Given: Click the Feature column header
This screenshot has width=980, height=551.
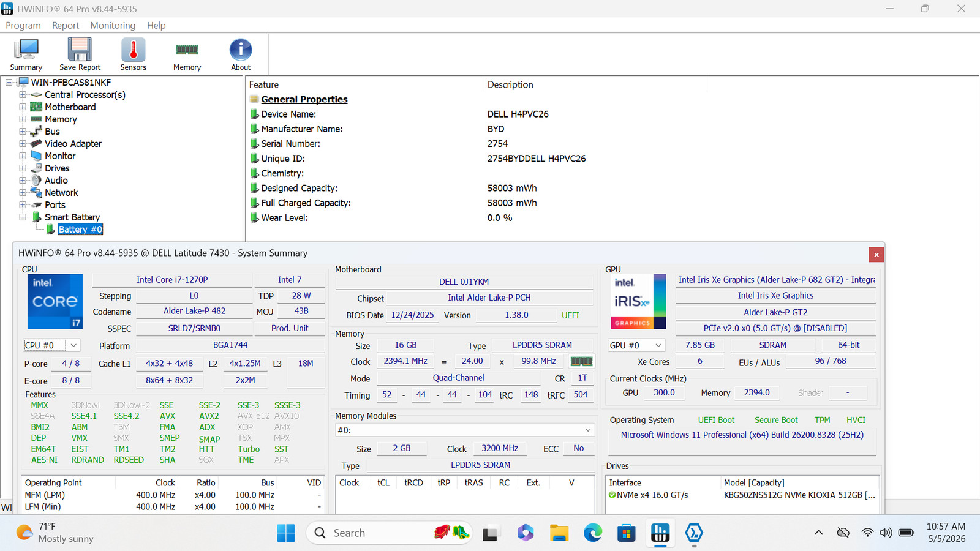Looking at the screenshot, I should pyautogui.click(x=365, y=84).
